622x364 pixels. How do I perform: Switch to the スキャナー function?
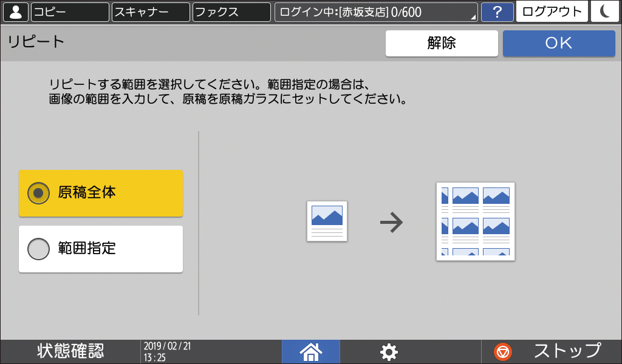150,12
